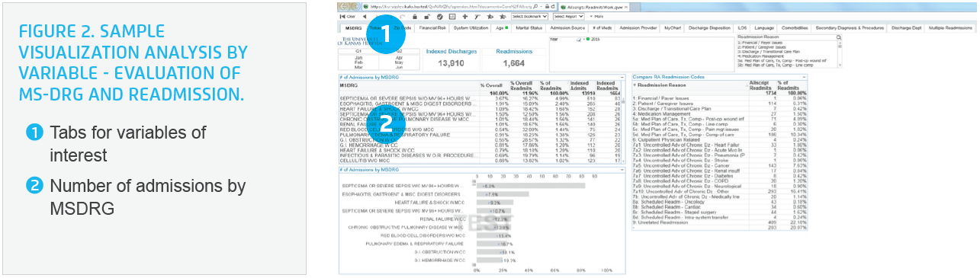
Task: Open the Admission Source tab
Action: [567, 28]
